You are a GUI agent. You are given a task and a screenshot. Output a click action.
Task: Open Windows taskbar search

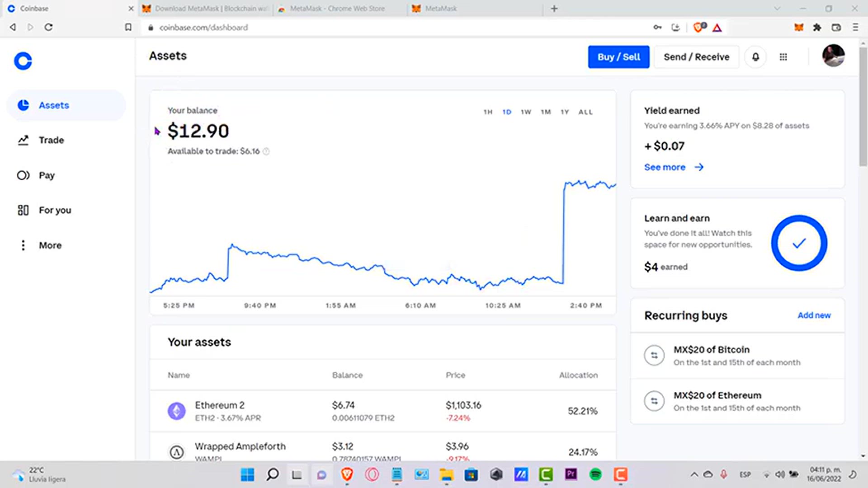pos(272,474)
